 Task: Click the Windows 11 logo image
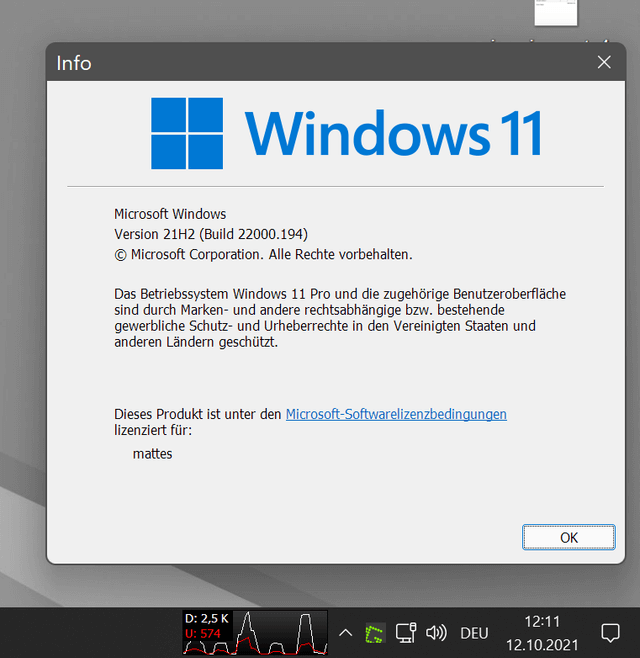[x=346, y=133]
